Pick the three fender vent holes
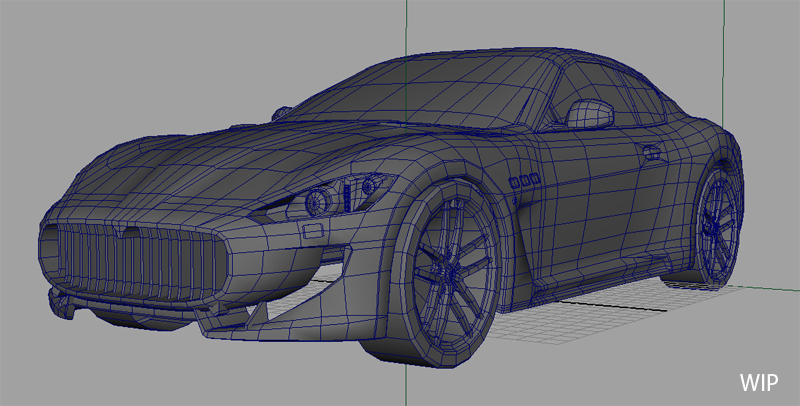 (524, 181)
